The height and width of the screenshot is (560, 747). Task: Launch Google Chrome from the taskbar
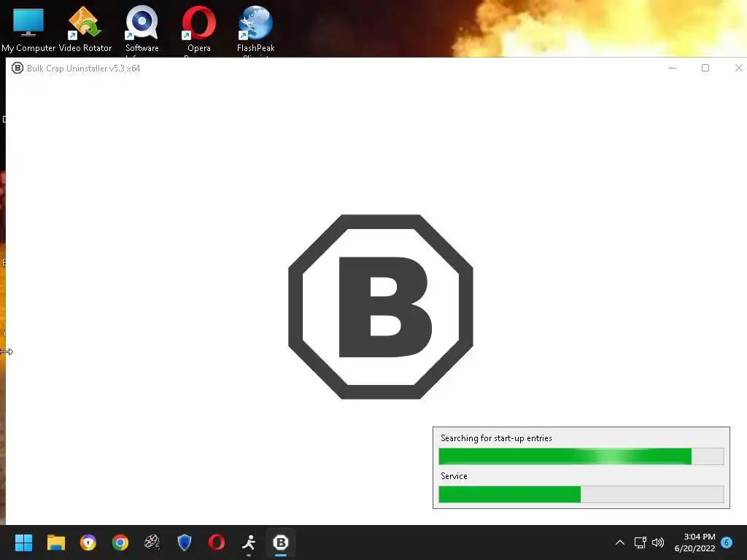[120, 542]
